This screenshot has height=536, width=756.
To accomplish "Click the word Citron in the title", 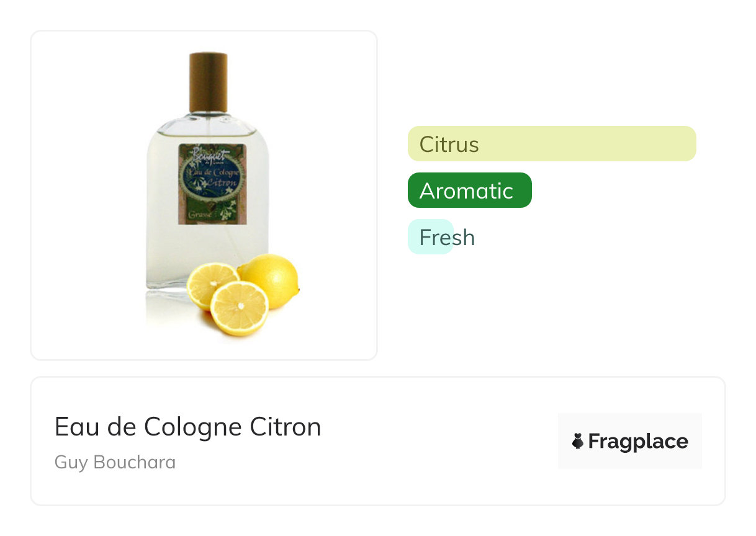I will pos(286,427).
